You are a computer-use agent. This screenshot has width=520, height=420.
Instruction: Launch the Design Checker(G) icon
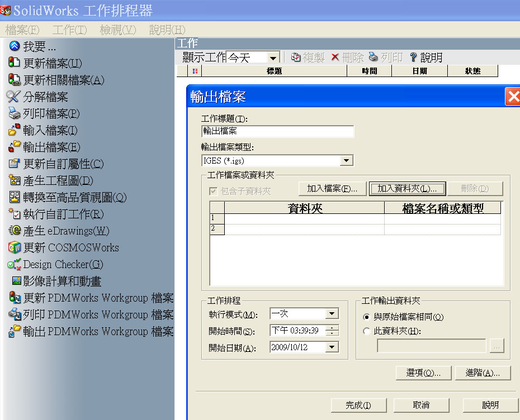click(x=14, y=264)
